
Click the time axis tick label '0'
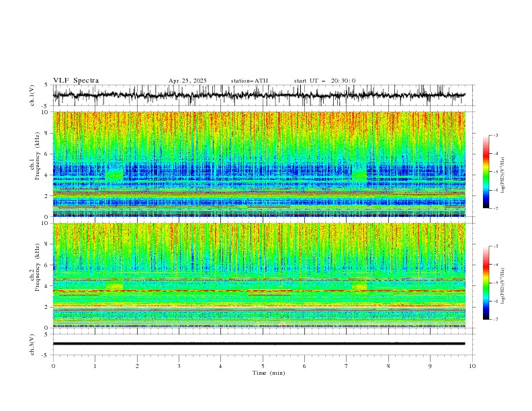click(x=53, y=366)
